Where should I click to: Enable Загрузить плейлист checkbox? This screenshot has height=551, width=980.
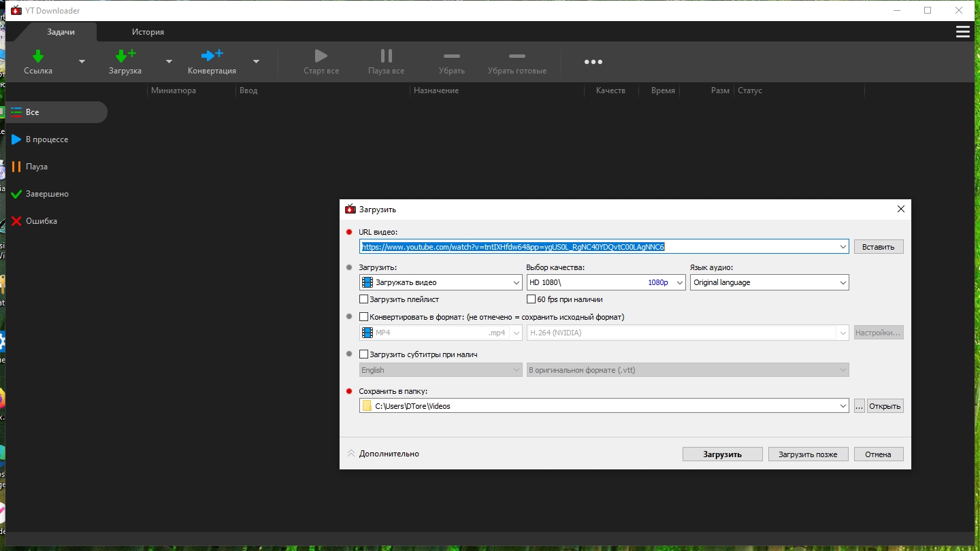pos(364,299)
